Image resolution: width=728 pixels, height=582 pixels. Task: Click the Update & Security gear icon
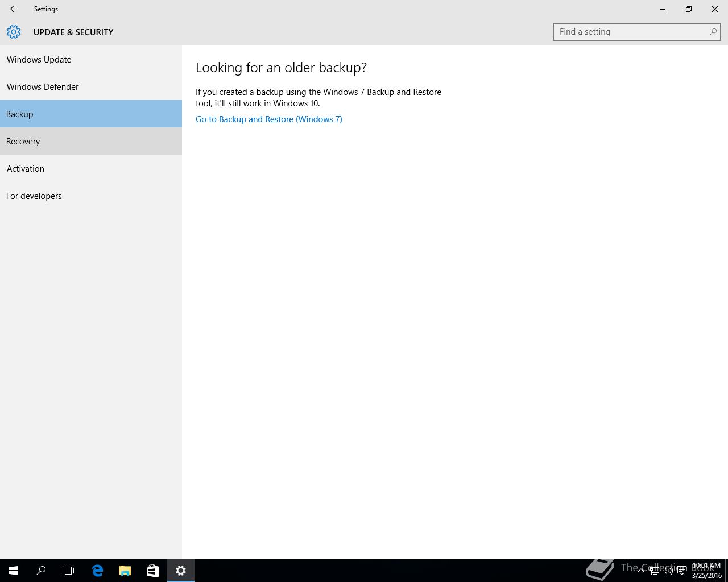coord(14,32)
